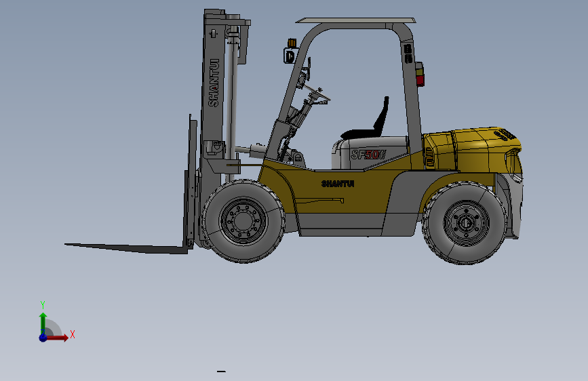The width and height of the screenshot is (588, 381).
Task: Select the forklift's rear wheel
Action: (x=465, y=223)
